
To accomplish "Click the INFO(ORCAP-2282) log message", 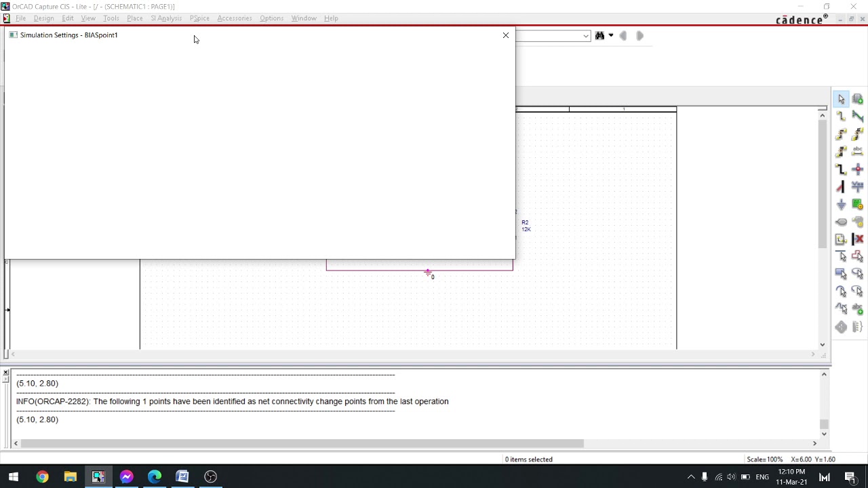I will (x=233, y=401).
